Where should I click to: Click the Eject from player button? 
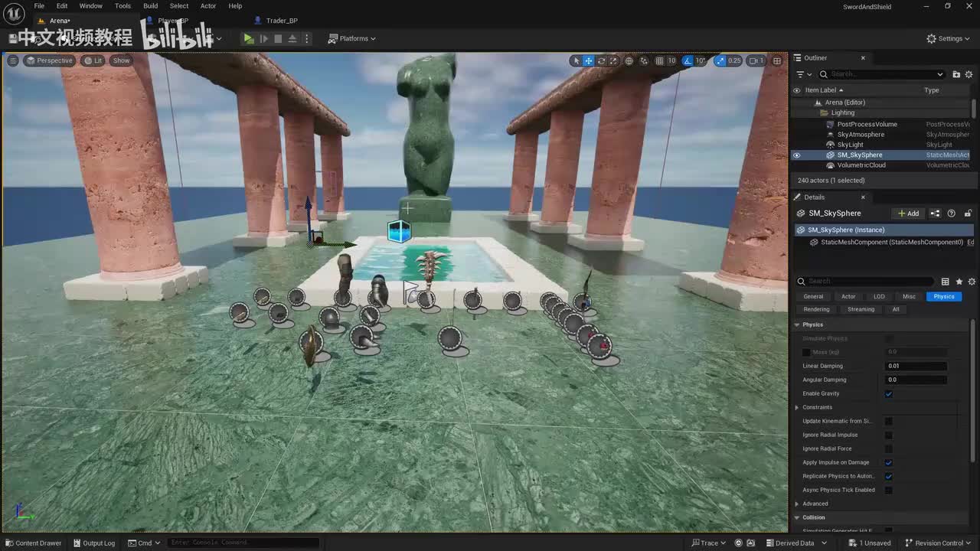[292, 38]
